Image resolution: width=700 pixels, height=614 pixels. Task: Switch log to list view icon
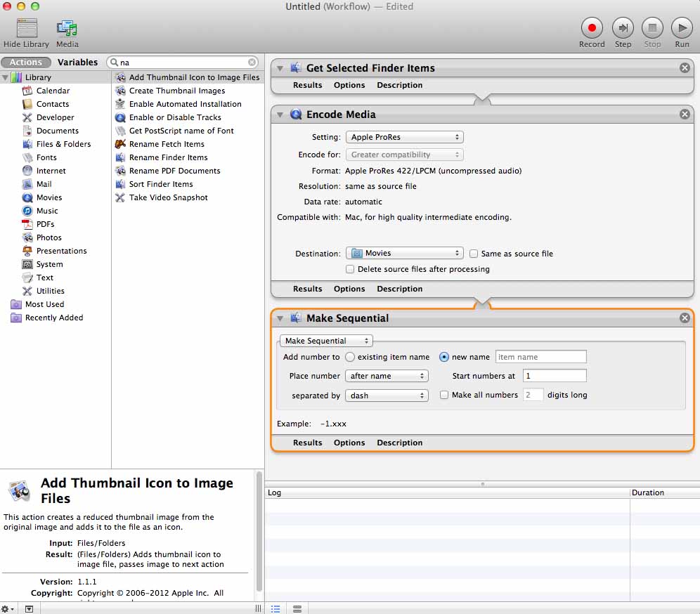coord(276,608)
